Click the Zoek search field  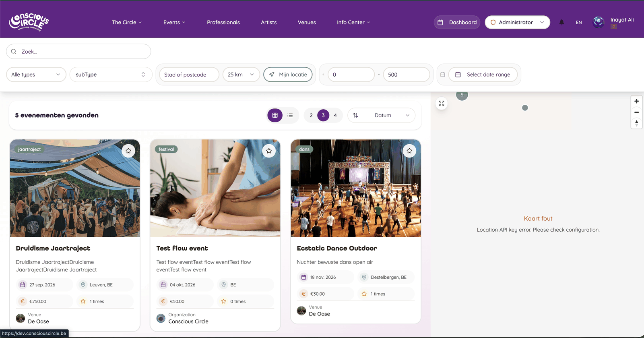pos(78,52)
